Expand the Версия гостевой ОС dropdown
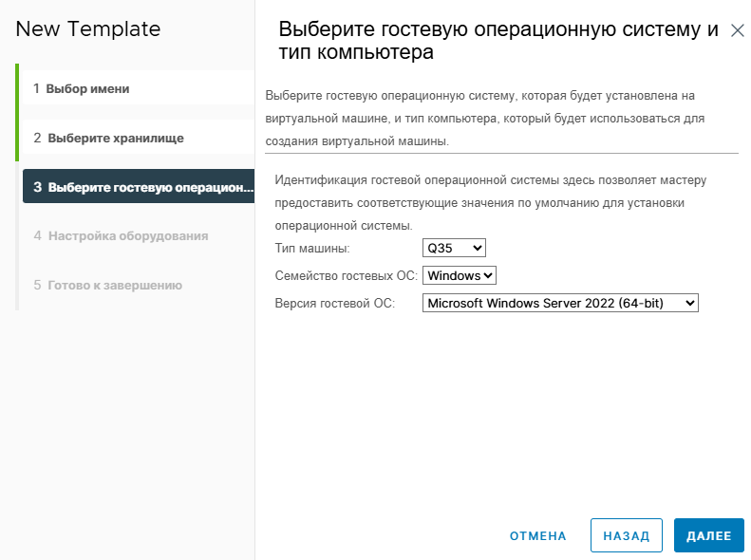 (x=560, y=303)
